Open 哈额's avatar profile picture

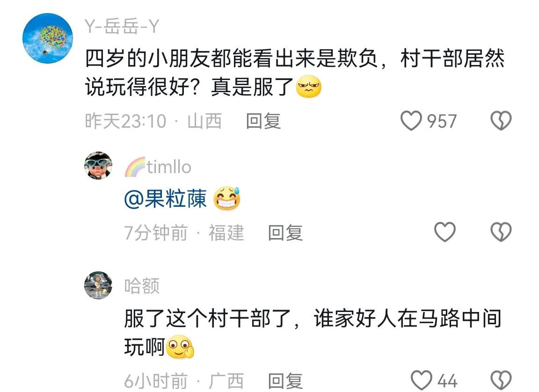click(x=98, y=285)
